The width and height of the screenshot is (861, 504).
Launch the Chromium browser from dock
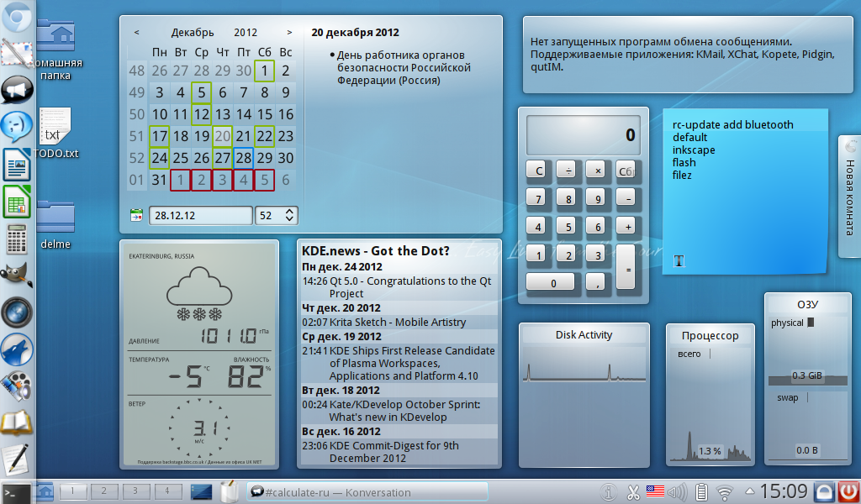[x=17, y=15]
